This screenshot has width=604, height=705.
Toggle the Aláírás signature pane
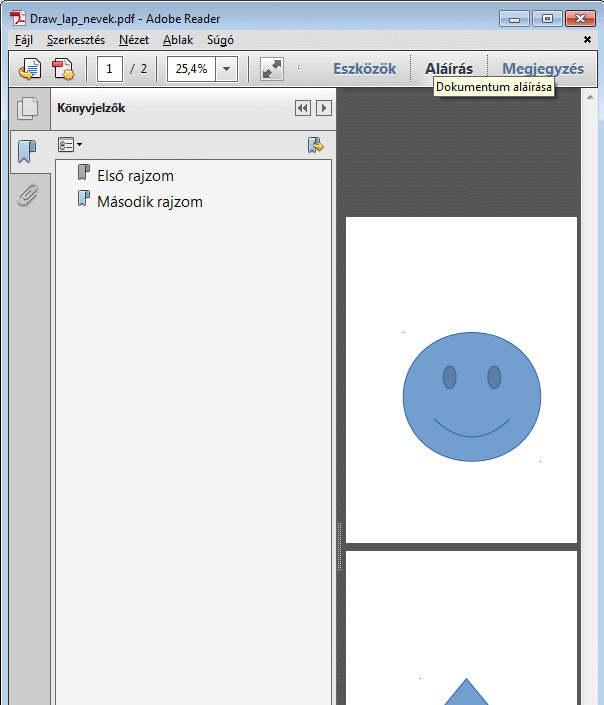point(448,69)
